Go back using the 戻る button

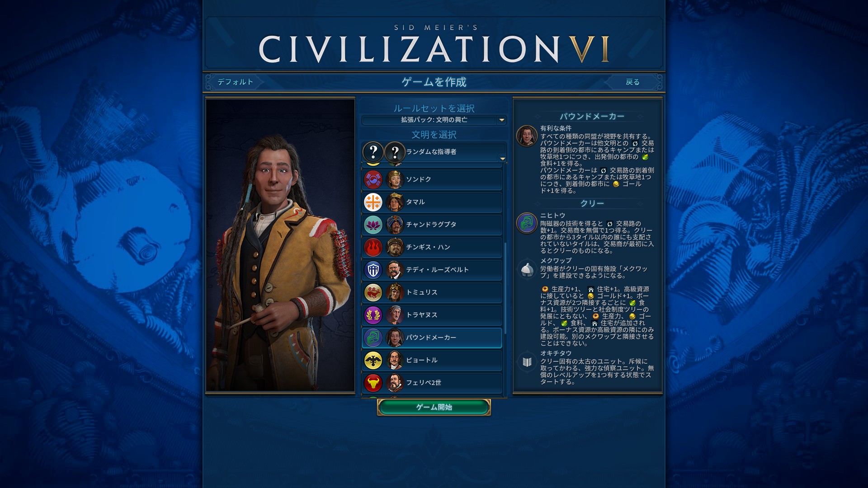pos(632,82)
